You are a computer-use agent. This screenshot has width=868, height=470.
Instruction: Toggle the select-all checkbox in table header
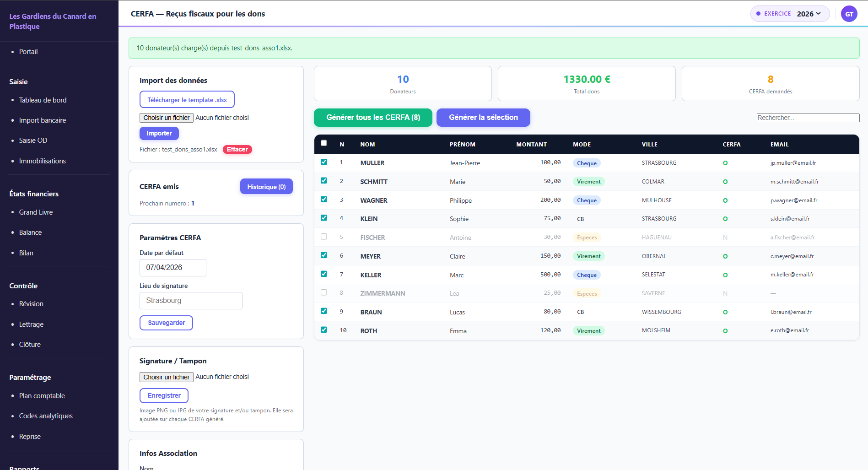(x=324, y=143)
